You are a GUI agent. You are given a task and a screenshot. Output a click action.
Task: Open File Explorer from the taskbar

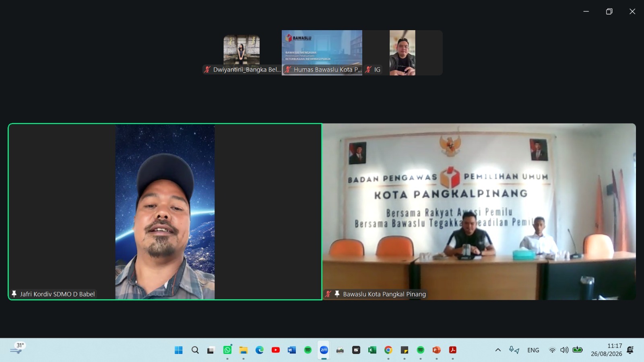click(244, 350)
